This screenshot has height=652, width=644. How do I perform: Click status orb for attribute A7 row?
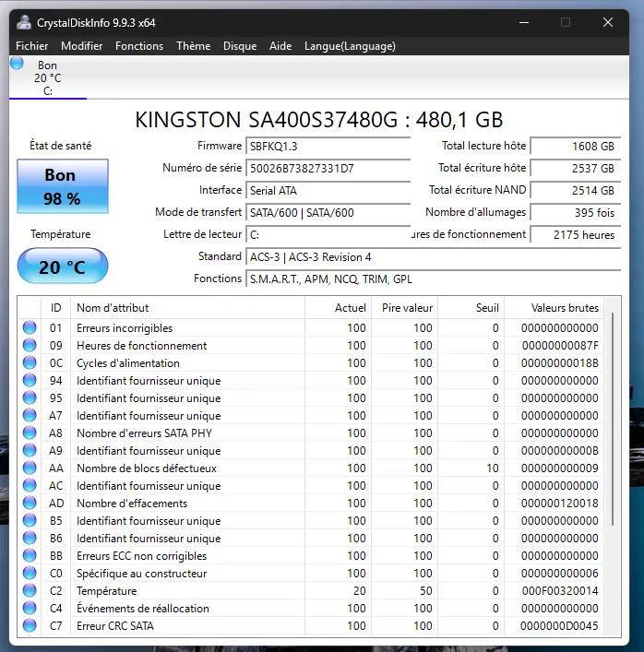(x=30, y=415)
